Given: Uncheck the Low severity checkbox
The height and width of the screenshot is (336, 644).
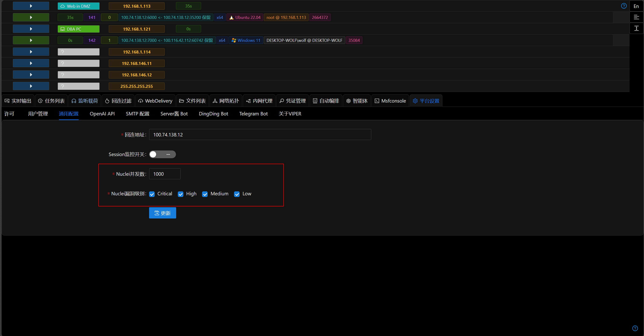Looking at the screenshot, I should click(237, 194).
